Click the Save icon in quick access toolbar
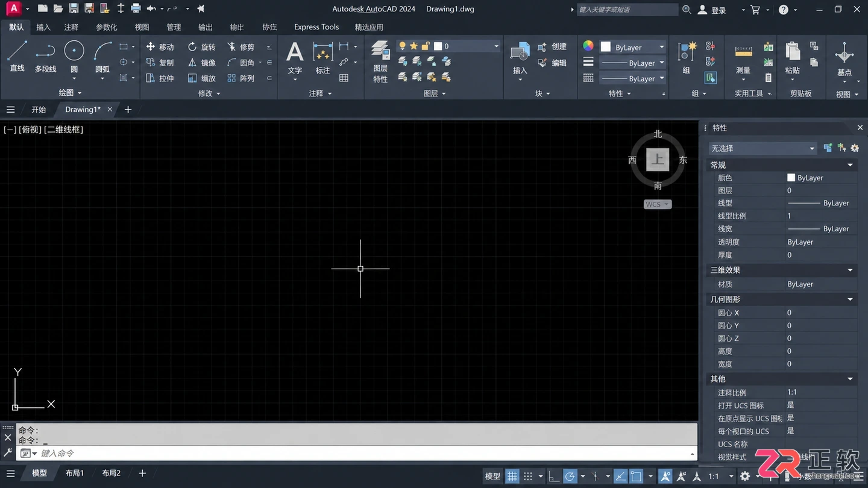868x488 pixels. tap(74, 8)
